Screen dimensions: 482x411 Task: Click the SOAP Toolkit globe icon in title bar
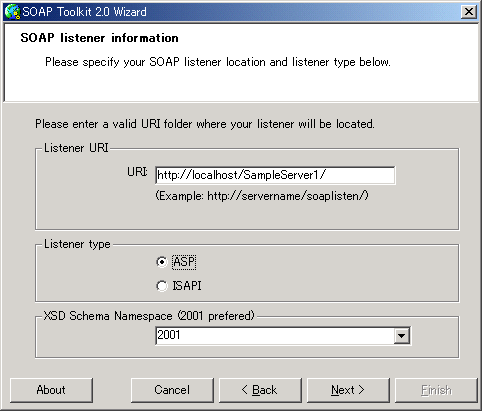[x=12, y=12]
